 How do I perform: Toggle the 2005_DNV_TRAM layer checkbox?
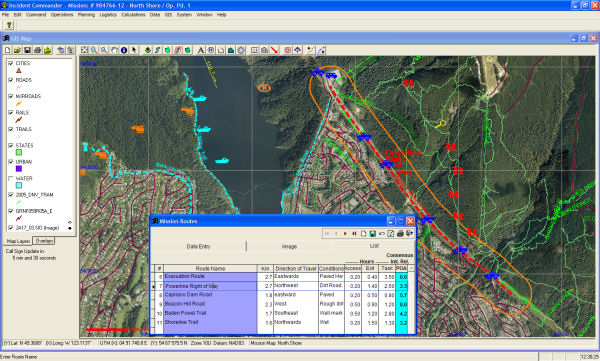click(x=11, y=195)
